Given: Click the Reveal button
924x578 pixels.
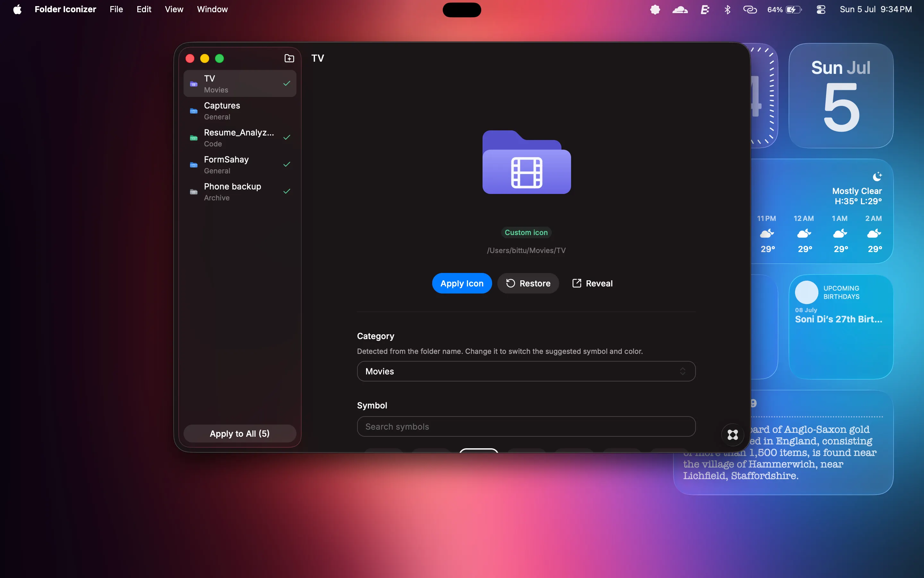Looking at the screenshot, I should tap(592, 283).
